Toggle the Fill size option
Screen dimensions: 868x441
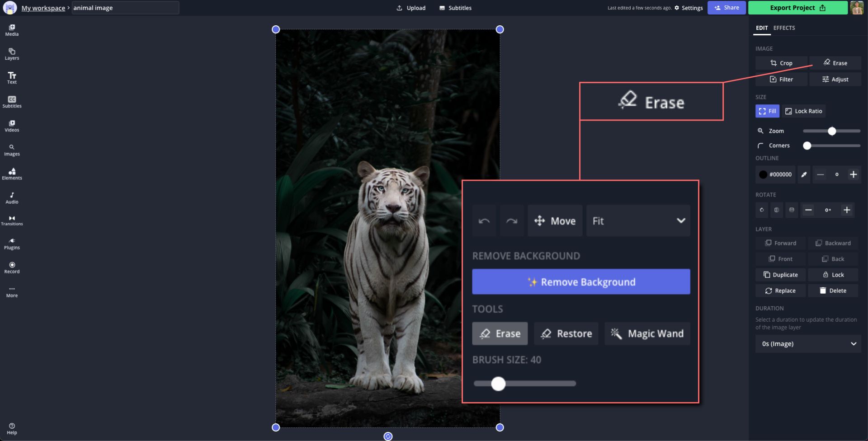(767, 111)
